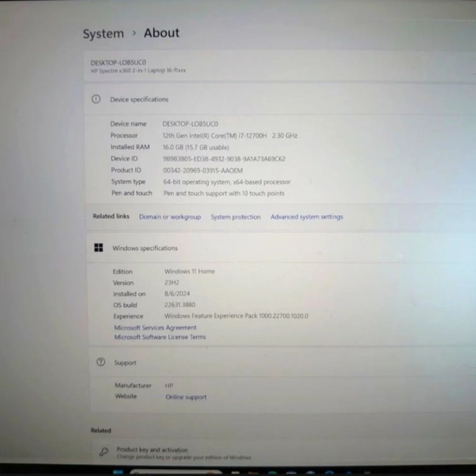The height and width of the screenshot is (476, 476).
Task: Click the Processor label
Action: point(124,135)
